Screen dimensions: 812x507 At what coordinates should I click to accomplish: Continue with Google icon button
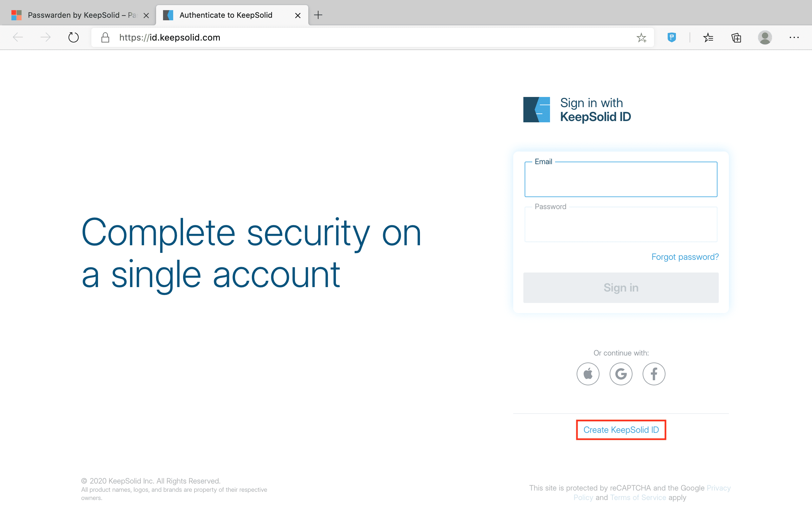pyautogui.click(x=621, y=374)
